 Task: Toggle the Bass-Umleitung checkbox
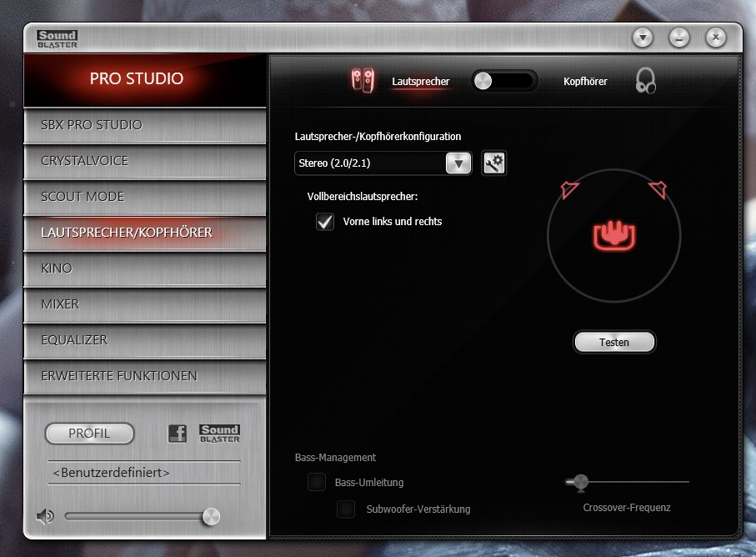coord(317,482)
